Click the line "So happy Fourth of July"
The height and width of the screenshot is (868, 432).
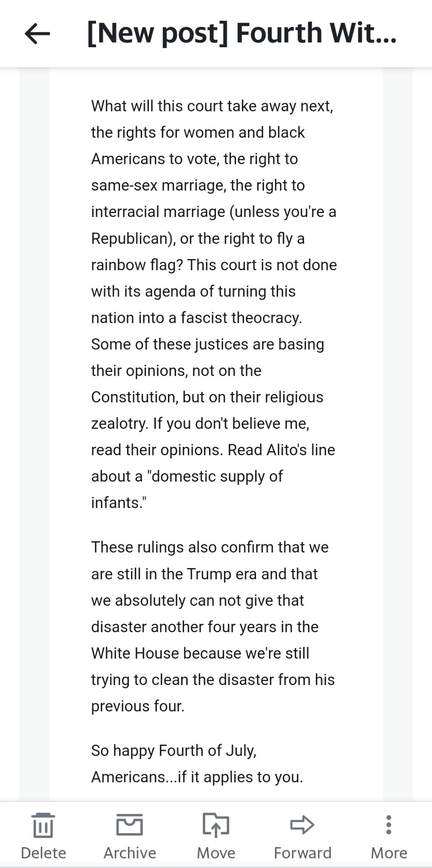(x=173, y=751)
